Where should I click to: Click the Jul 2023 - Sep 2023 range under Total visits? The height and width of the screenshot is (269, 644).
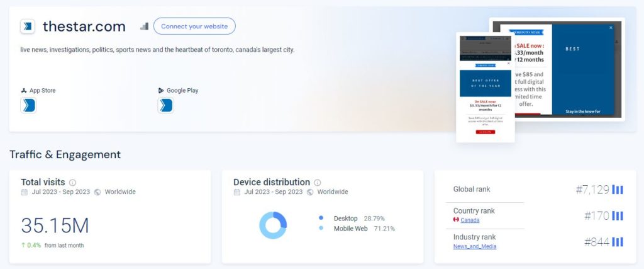click(x=61, y=192)
